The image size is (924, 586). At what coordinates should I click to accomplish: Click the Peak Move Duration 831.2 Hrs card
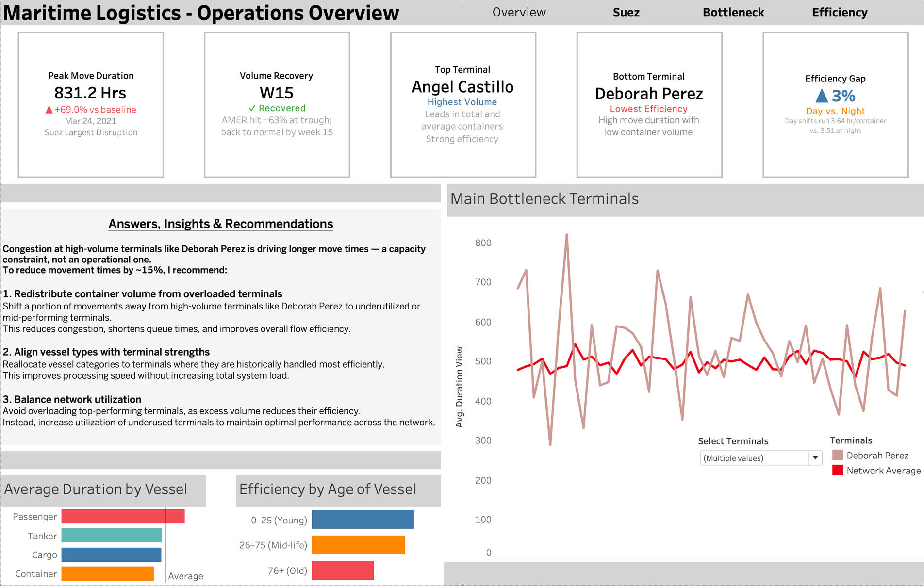(91, 105)
